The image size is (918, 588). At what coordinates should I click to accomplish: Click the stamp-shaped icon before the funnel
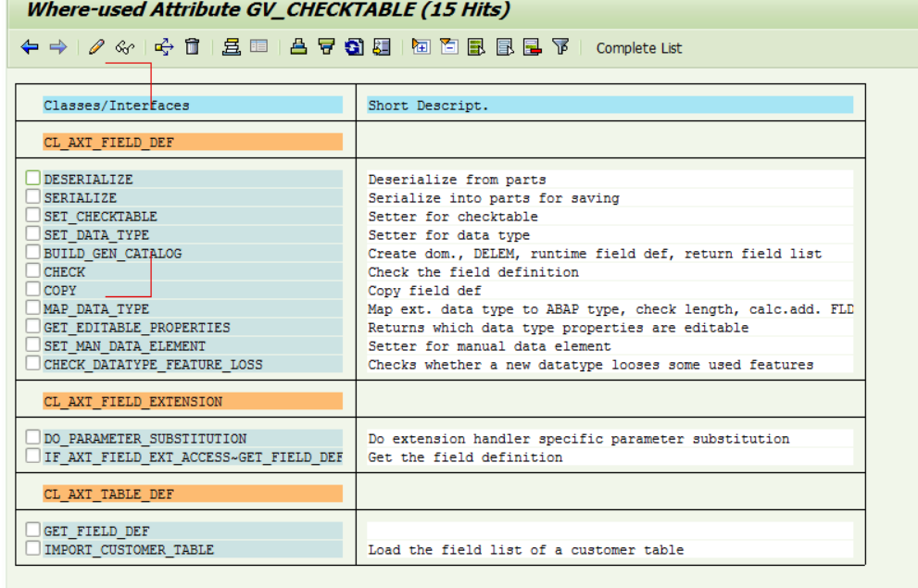pos(298,47)
